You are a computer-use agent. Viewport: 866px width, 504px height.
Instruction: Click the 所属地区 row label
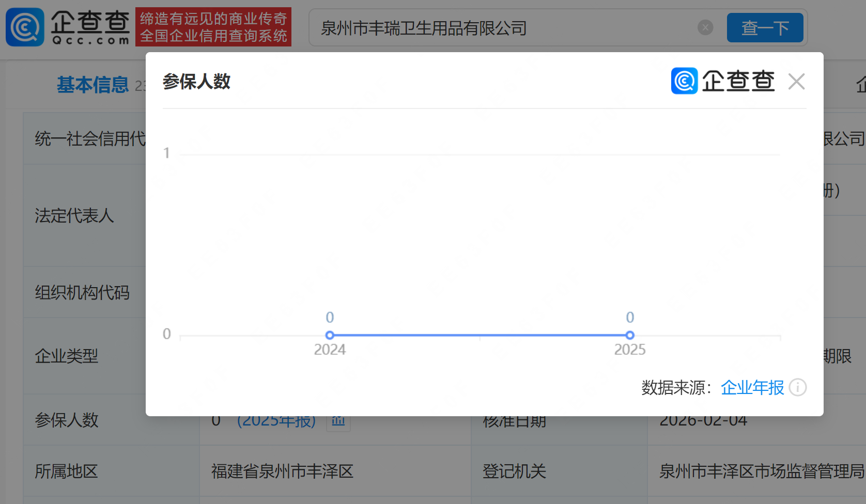(x=66, y=471)
